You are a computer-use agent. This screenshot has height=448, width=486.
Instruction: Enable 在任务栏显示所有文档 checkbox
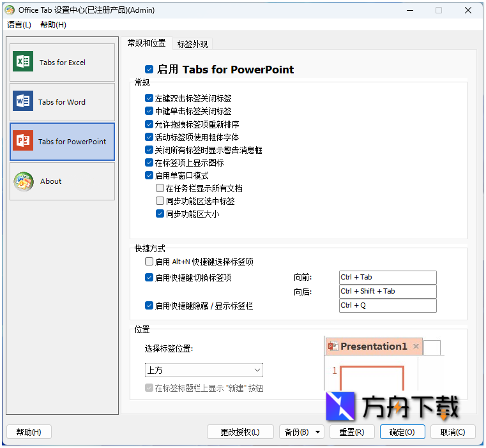click(160, 188)
